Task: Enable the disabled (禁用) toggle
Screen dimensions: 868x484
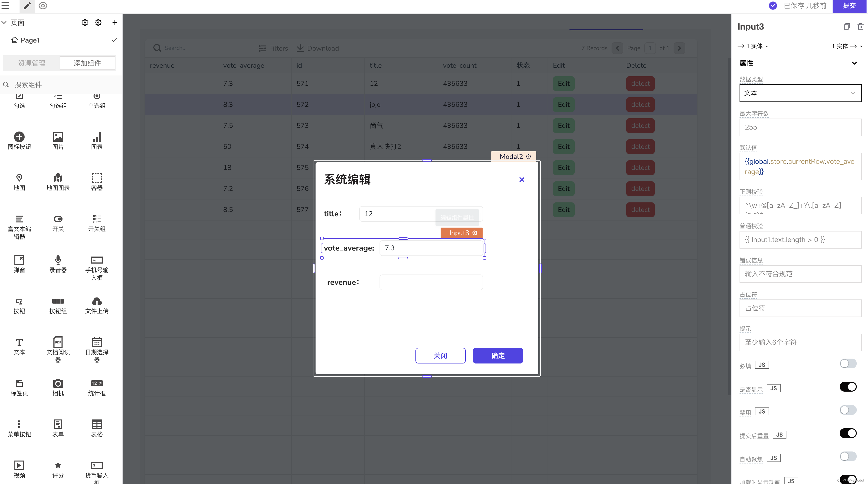Action: point(848,410)
